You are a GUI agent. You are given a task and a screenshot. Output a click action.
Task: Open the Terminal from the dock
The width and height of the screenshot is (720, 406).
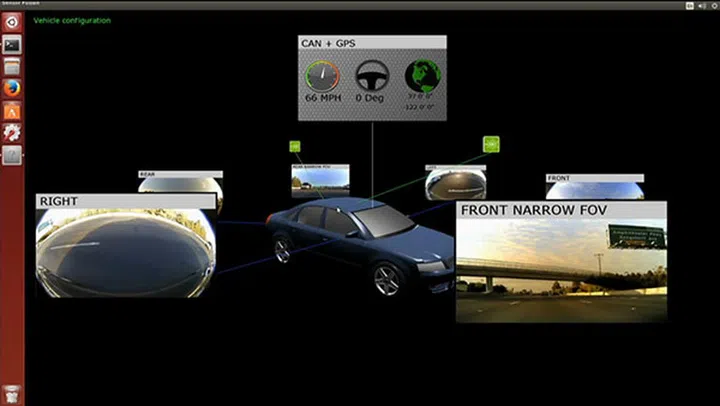tap(13, 44)
